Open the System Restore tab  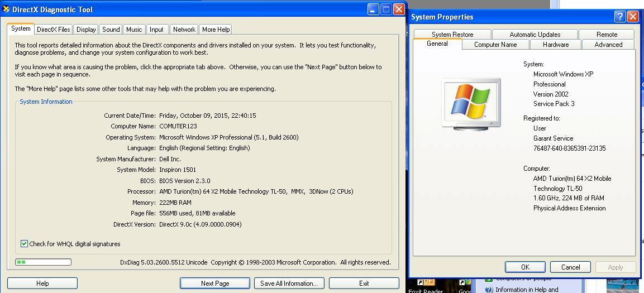point(452,35)
